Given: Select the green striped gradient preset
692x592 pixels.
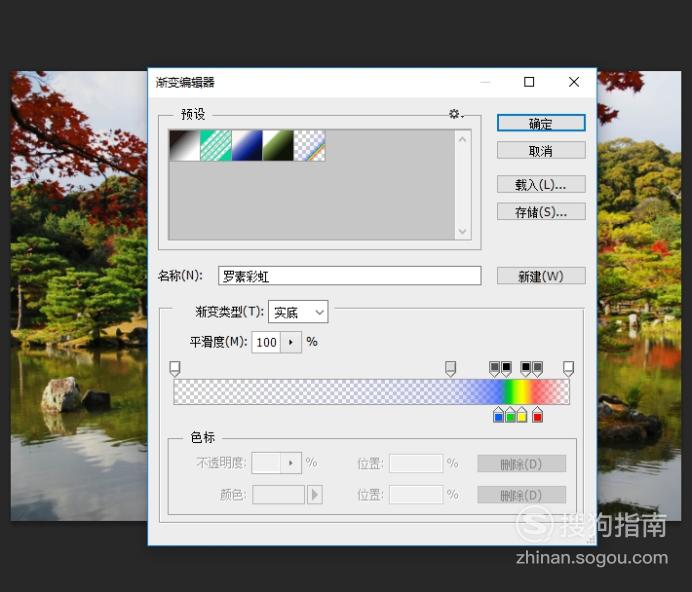Looking at the screenshot, I should point(216,145).
